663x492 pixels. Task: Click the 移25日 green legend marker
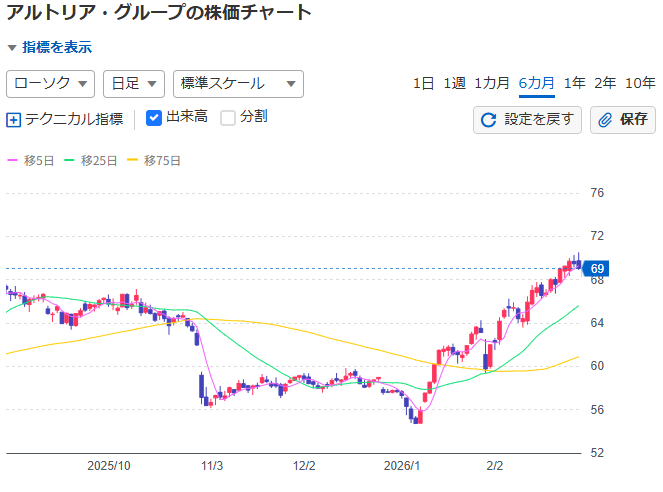pyautogui.click(x=69, y=160)
